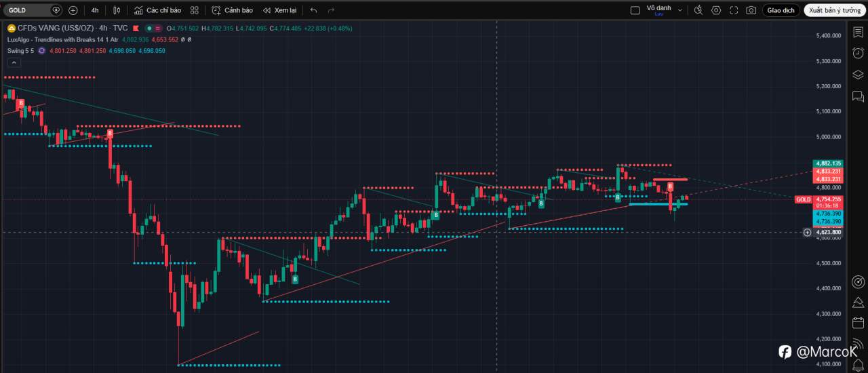
Task: Click the Lưu save link under Vô danh
Action: coord(658,14)
